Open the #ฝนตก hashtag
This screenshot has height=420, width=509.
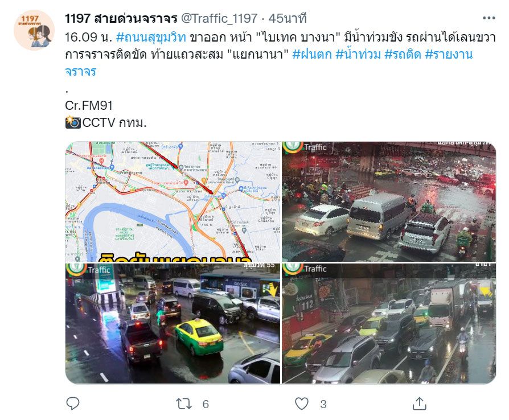pos(312,54)
